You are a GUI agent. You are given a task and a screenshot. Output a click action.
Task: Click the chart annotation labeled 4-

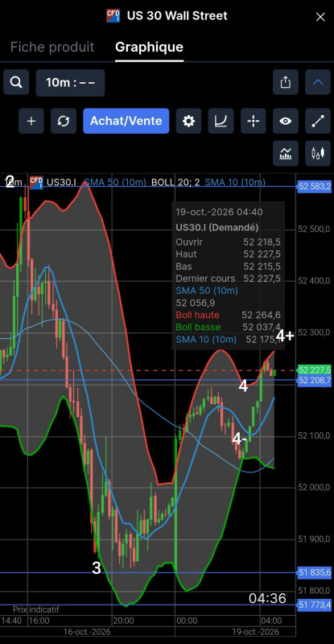tap(240, 439)
